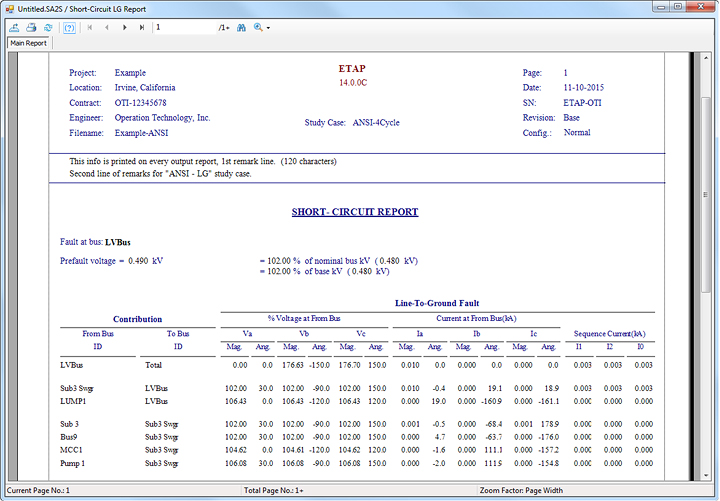Select the Main Report tab
Viewport: 720px width, 501px height.
tap(28, 43)
